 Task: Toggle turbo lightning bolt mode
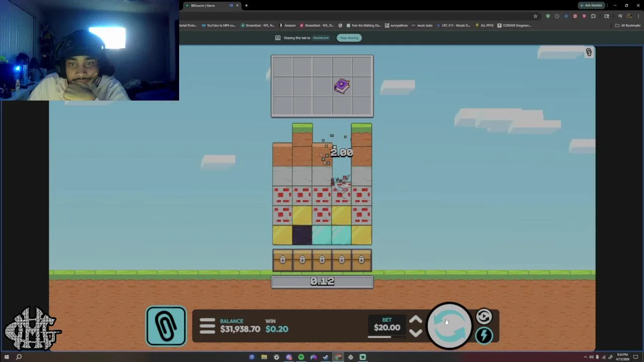[x=484, y=335]
